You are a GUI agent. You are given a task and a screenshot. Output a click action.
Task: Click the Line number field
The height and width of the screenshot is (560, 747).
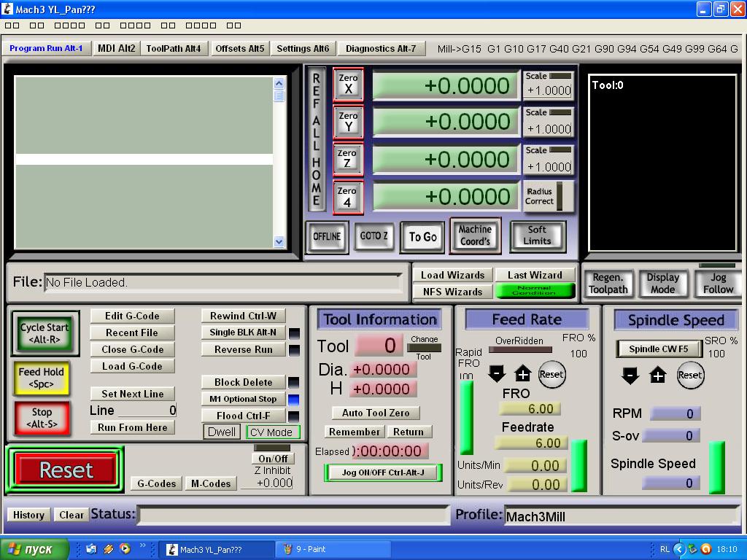(x=147, y=411)
